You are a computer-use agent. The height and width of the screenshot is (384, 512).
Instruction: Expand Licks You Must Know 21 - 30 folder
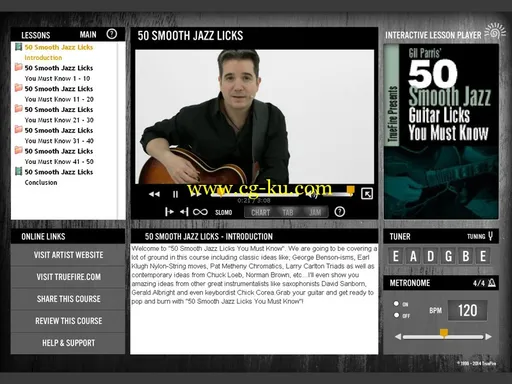[x=59, y=115]
